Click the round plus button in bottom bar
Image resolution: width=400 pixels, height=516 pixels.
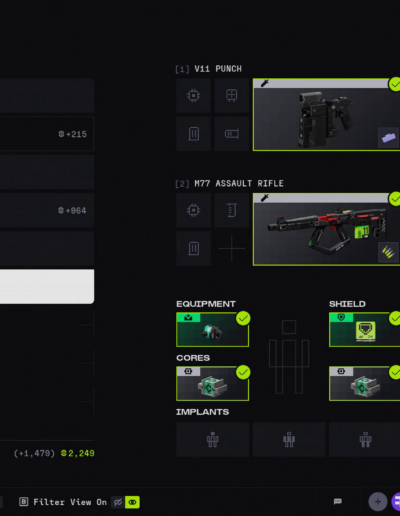378,501
